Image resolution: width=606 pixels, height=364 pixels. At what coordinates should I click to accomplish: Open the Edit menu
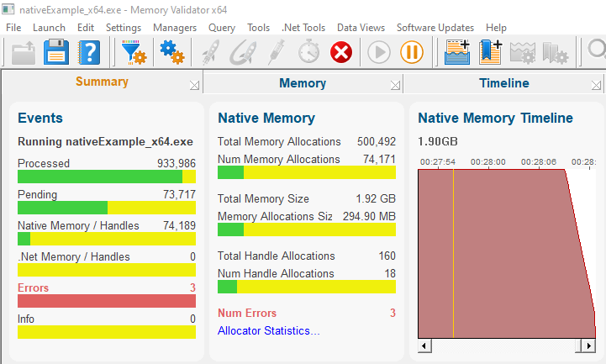pos(86,28)
